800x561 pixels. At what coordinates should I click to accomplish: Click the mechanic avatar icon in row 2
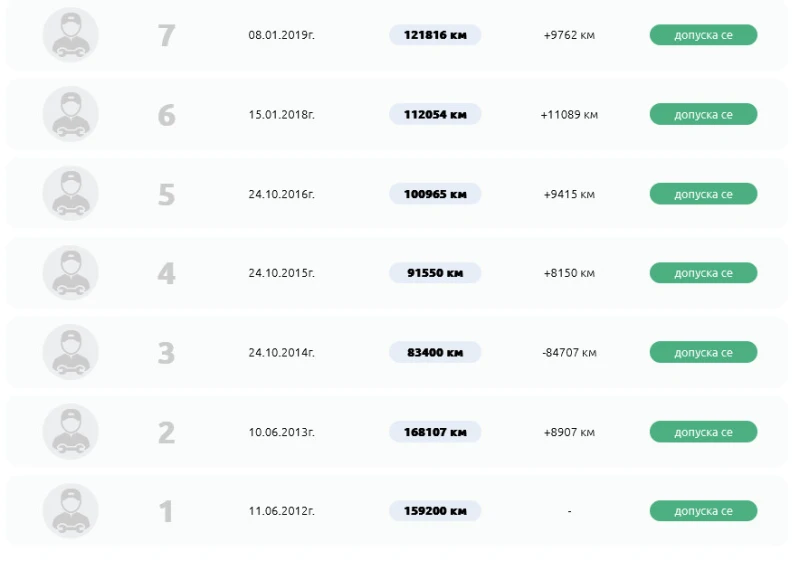click(x=71, y=431)
